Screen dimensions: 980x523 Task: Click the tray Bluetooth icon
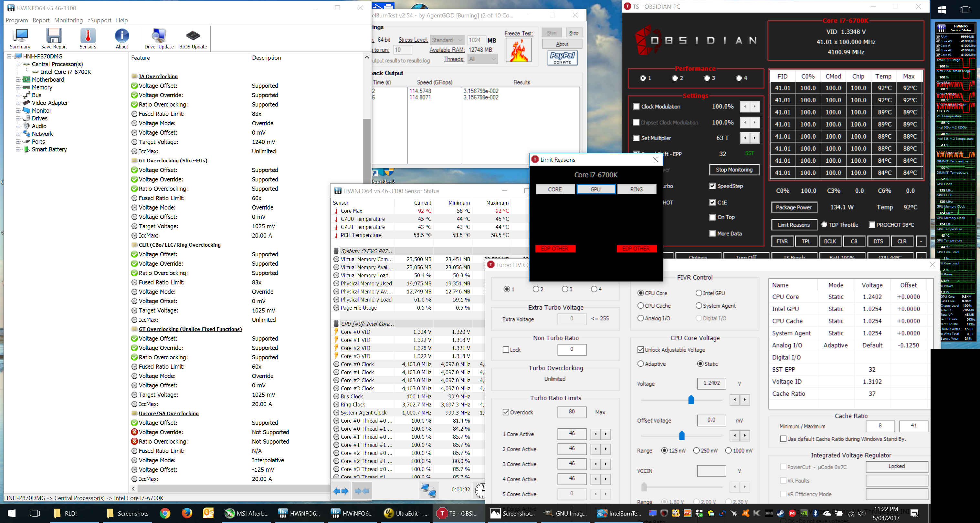coord(815,514)
